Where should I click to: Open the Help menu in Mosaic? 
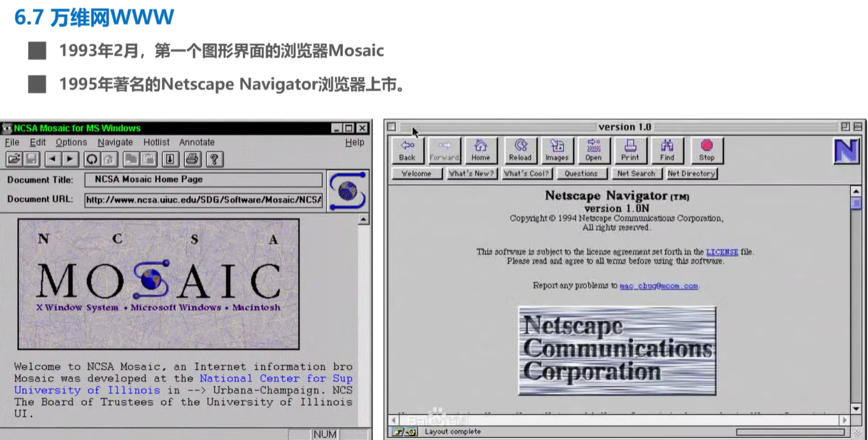click(x=354, y=142)
